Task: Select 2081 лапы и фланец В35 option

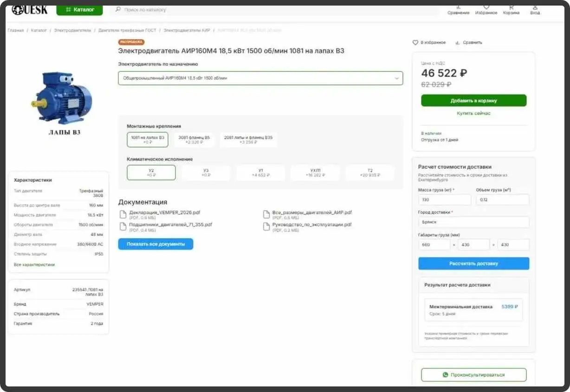Action: tap(248, 140)
